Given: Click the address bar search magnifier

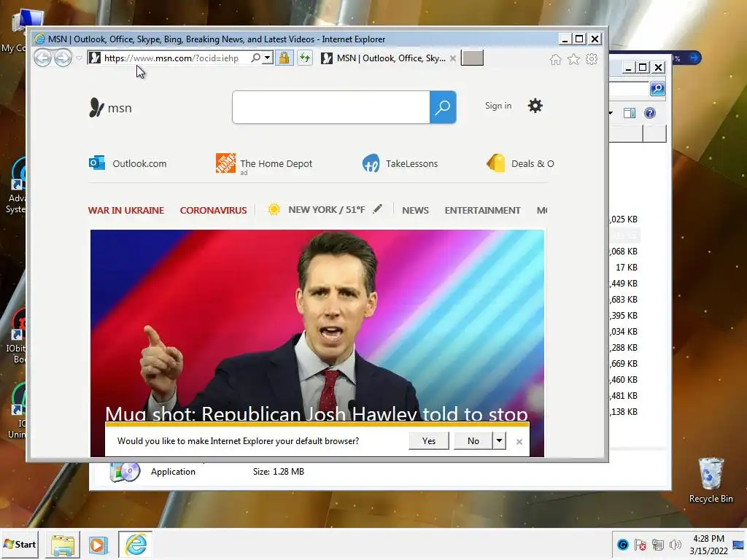Looking at the screenshot, I should tap(256, 58).
